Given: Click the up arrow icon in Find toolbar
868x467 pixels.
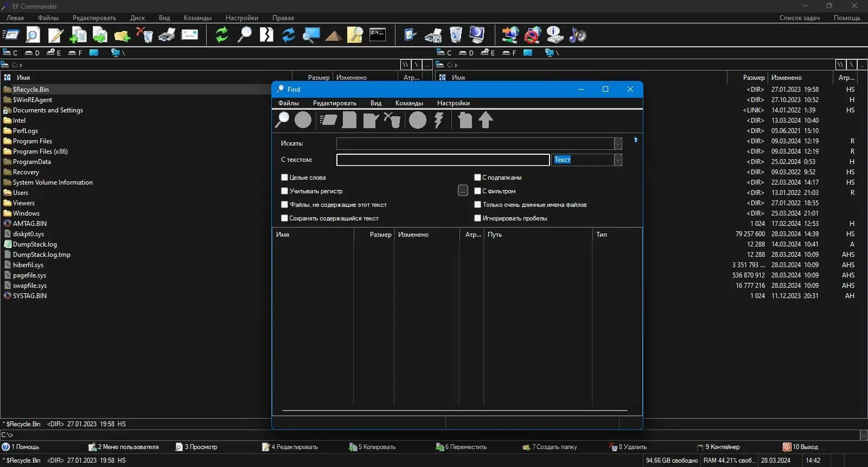Looking at the screenshot, I should point(486,120).
